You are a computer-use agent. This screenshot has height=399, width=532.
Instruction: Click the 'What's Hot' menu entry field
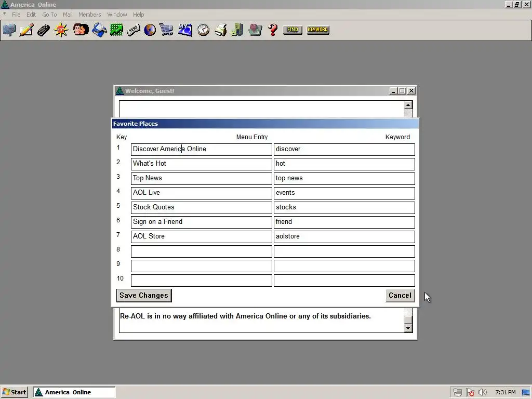202,164
